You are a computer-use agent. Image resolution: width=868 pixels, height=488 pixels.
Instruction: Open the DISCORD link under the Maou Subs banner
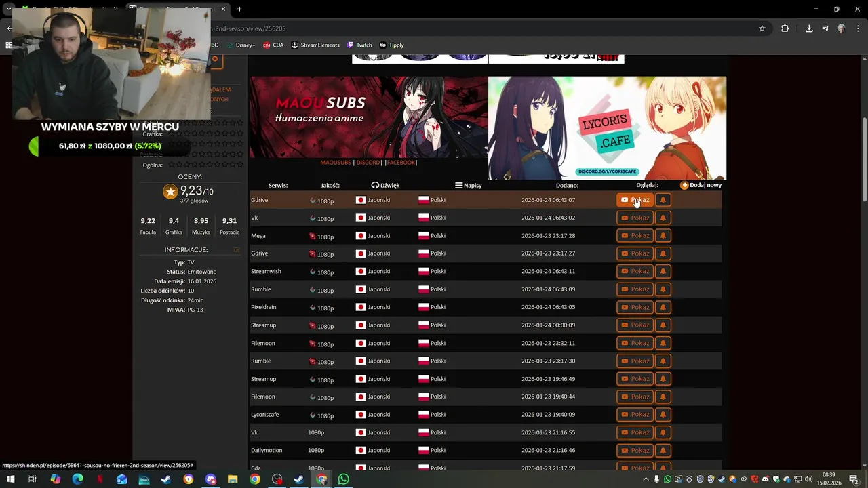368,163
